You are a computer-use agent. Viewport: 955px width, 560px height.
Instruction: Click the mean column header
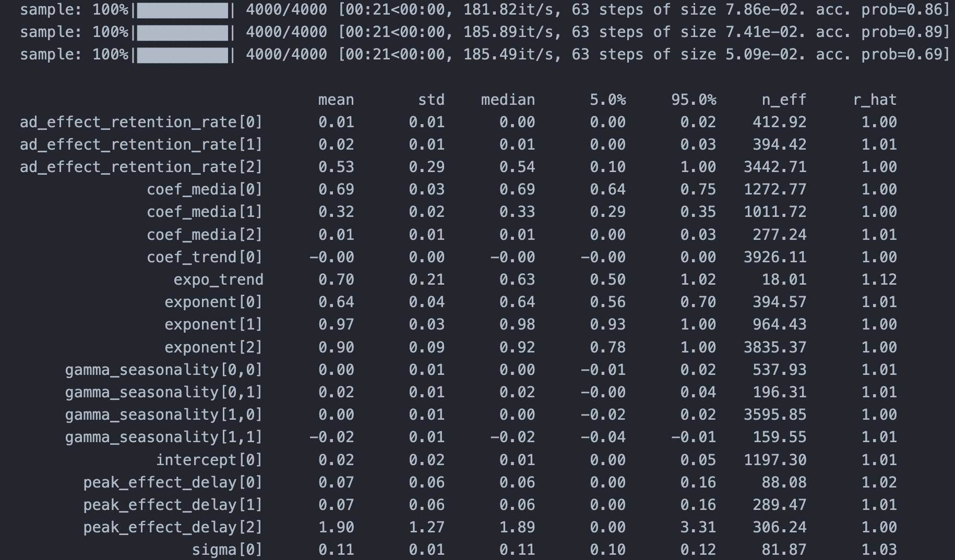click(x=336, y=100)
